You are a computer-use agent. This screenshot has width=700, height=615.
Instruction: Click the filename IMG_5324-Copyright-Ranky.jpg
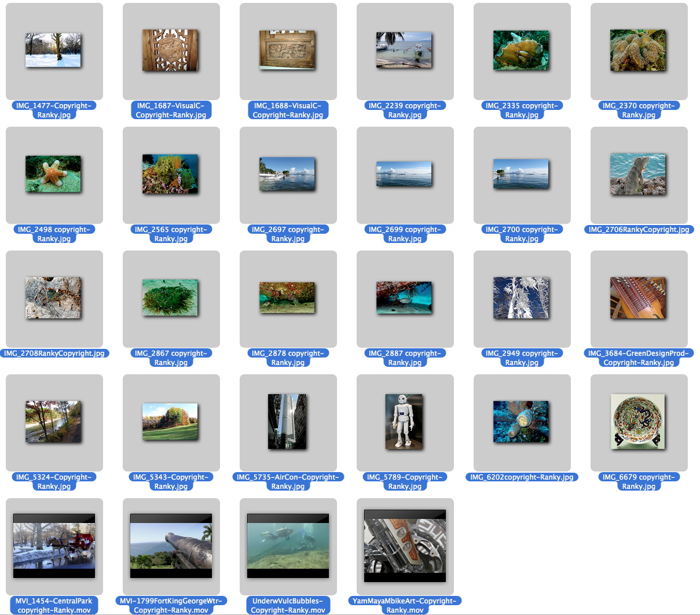54,481
